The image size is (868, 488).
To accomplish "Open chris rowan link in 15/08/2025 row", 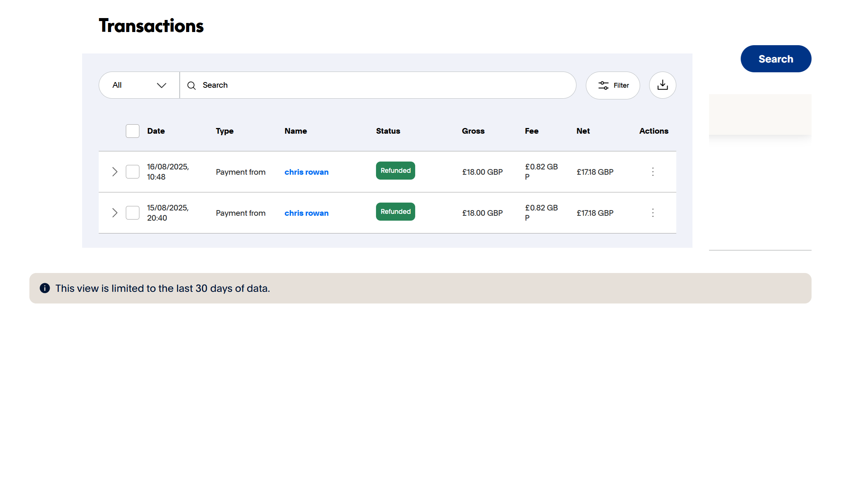I will tap(306, 213).
